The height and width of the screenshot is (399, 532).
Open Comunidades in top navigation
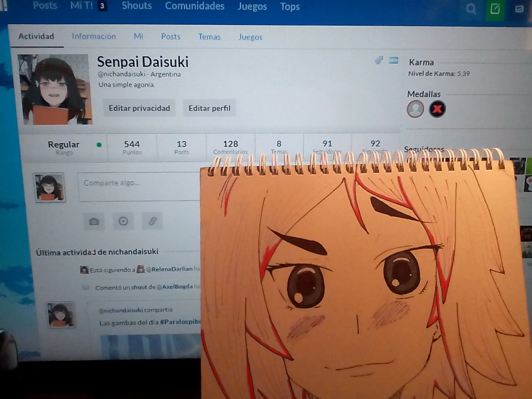195,6
